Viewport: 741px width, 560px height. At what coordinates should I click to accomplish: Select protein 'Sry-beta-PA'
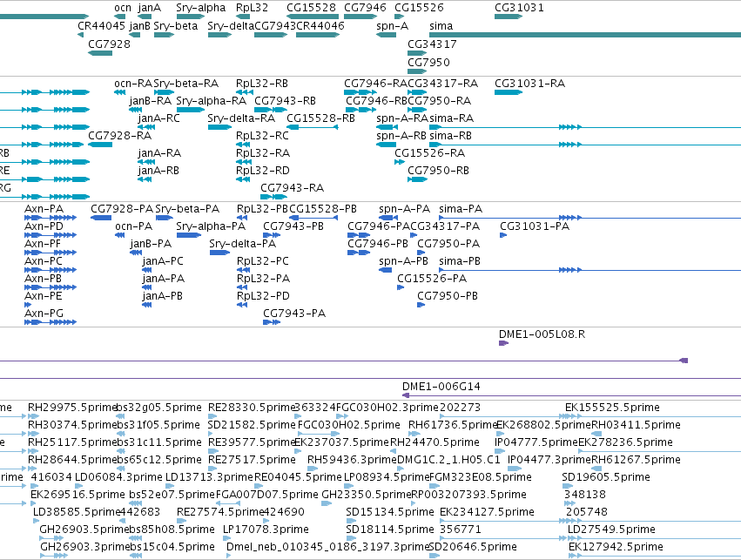tap(187, 209)
